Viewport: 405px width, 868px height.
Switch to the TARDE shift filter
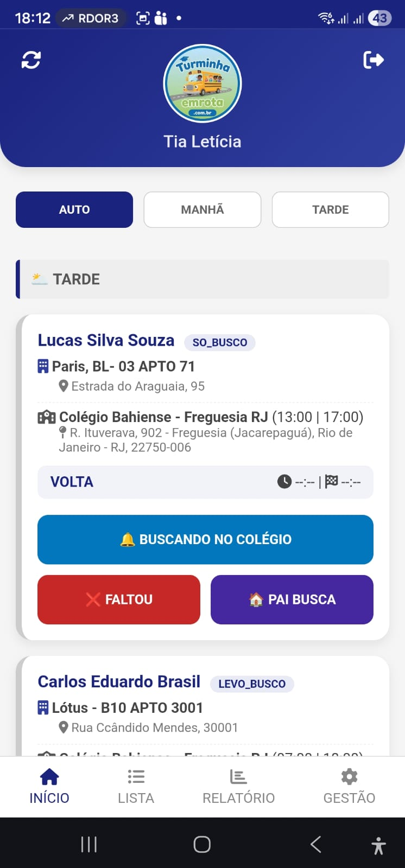tap(330, 209)
